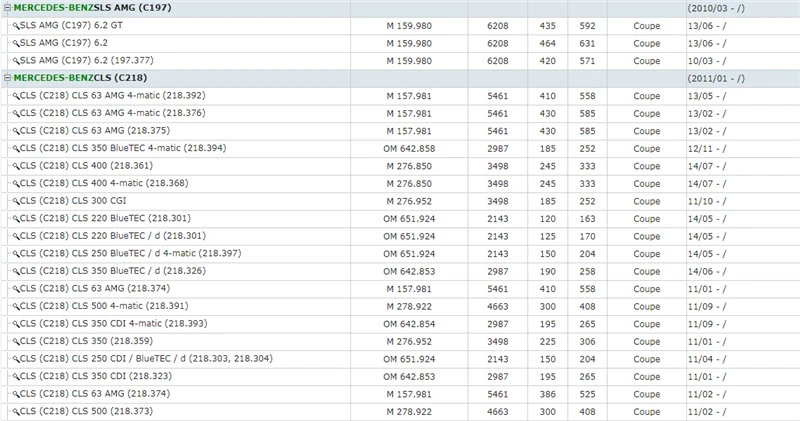Click date 11/04 - / in CLS 250 CDI row

point(707,359)
